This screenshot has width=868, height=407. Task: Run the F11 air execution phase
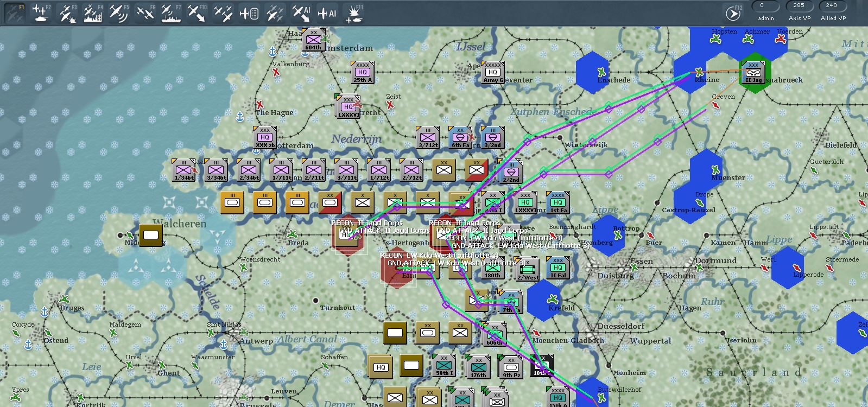pos(354,12)
